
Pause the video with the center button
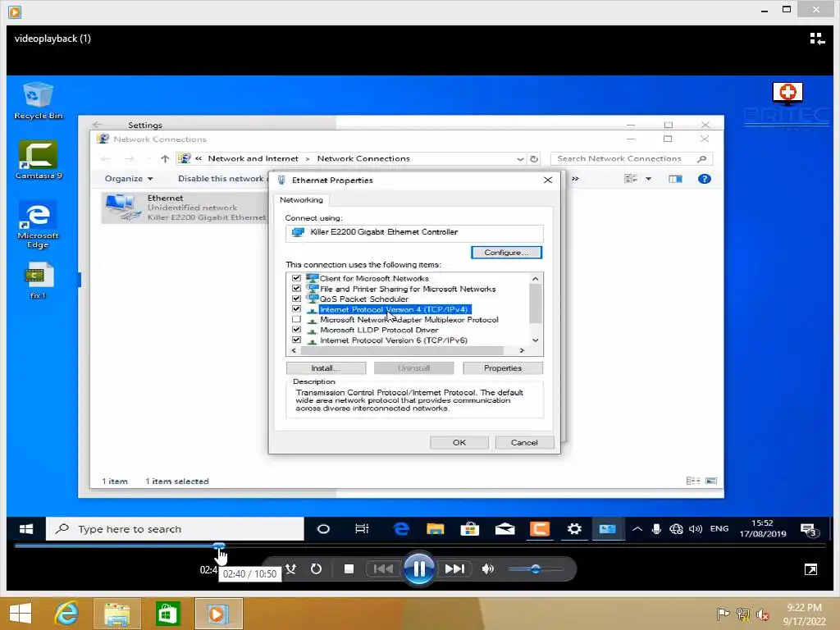[x=418, y=569]
